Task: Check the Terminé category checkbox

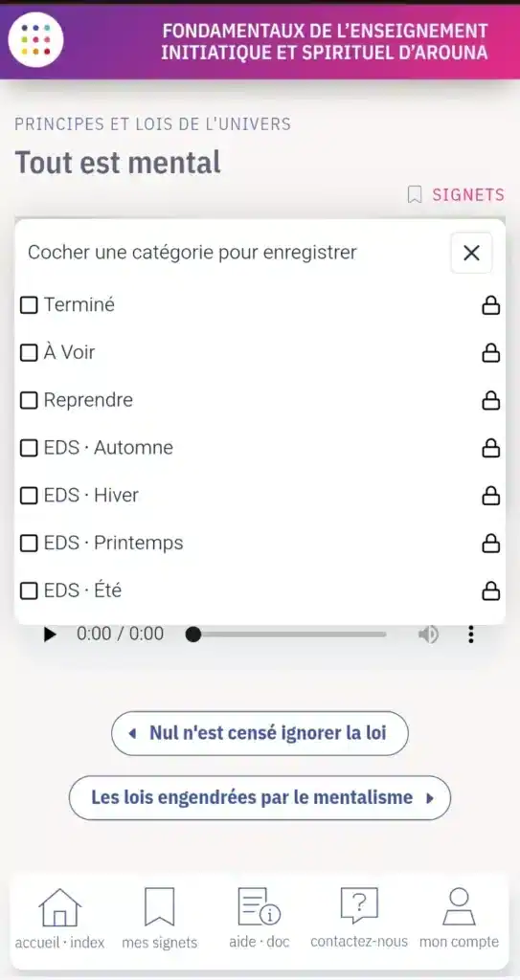Action: (29, 305)
